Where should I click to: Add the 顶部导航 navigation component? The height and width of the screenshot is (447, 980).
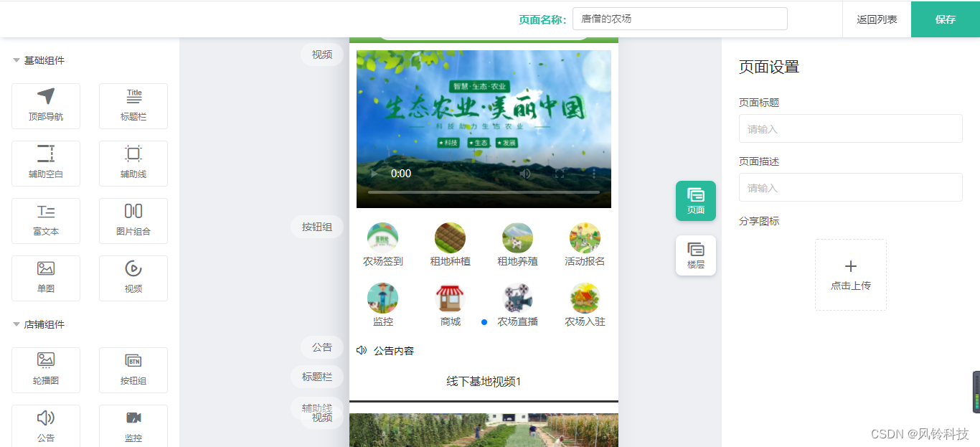(x=46, y=106)
